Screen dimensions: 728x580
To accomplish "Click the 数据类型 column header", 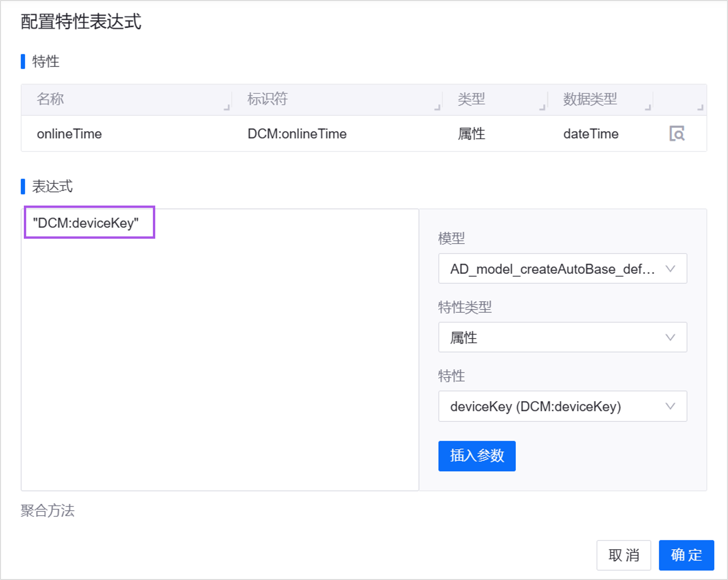I will point(590,99).
